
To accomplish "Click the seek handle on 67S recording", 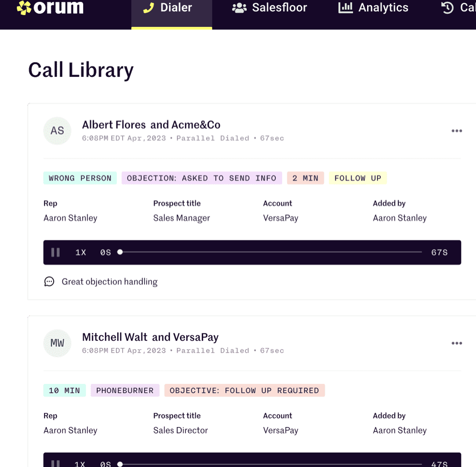I will point(120,252).
